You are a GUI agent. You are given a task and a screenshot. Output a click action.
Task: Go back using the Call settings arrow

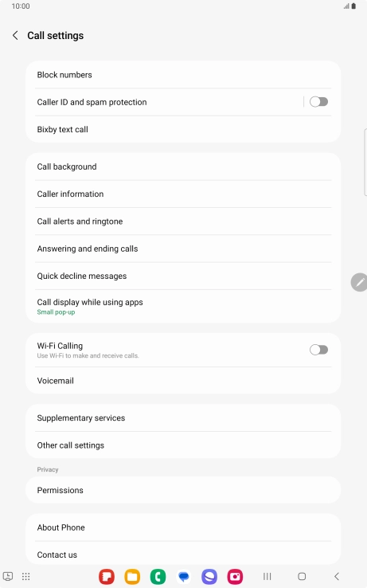coord(15,36)
